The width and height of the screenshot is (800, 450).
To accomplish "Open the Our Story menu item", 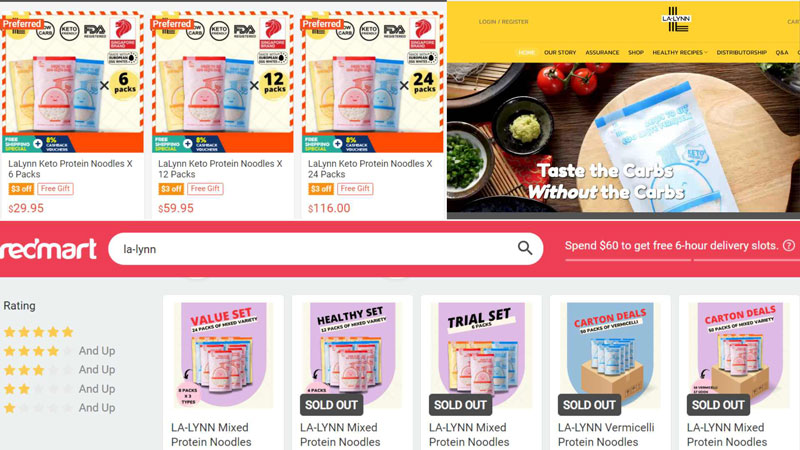I will (560, 53).
